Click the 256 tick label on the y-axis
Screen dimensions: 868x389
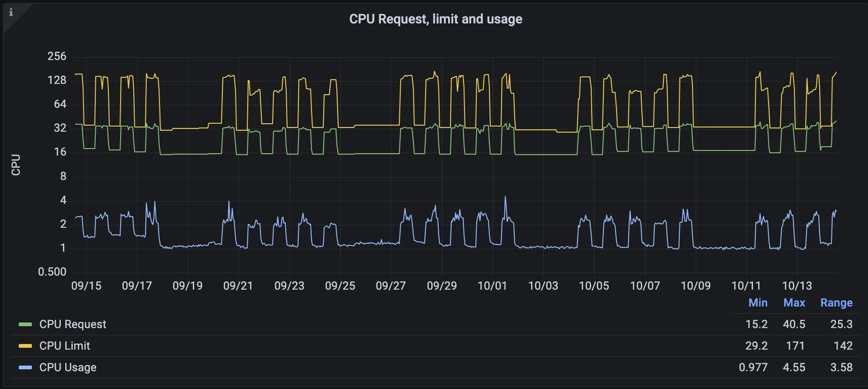click(x=57, y=56)
